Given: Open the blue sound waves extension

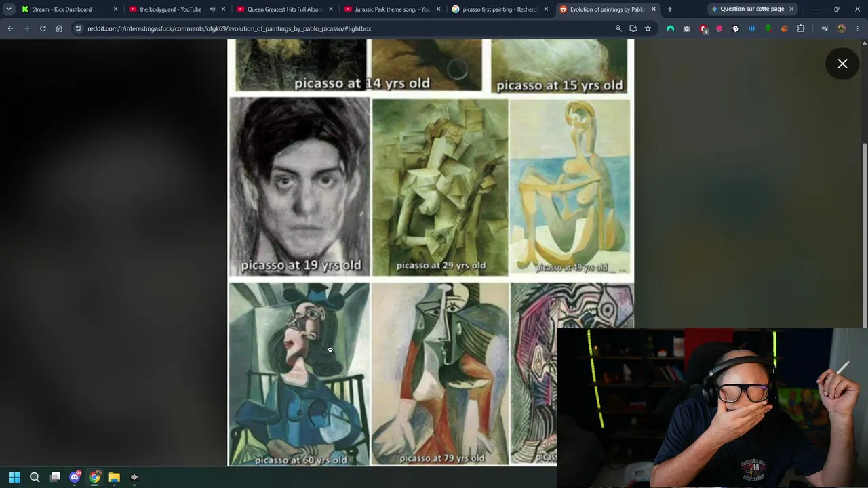Looking at the screenshot, I should tap(751, 28).
